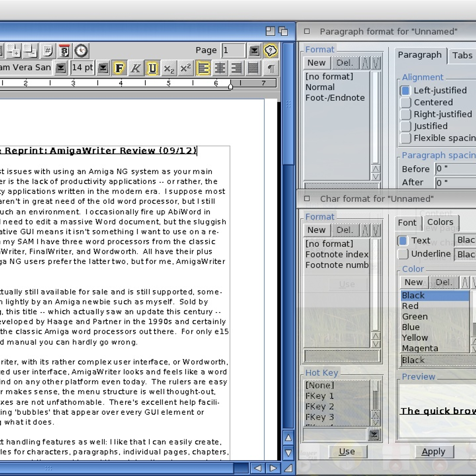This screenshot has height=476, width=476.
Task: Click the Before spacing field
Action: (x=456, y=169)
